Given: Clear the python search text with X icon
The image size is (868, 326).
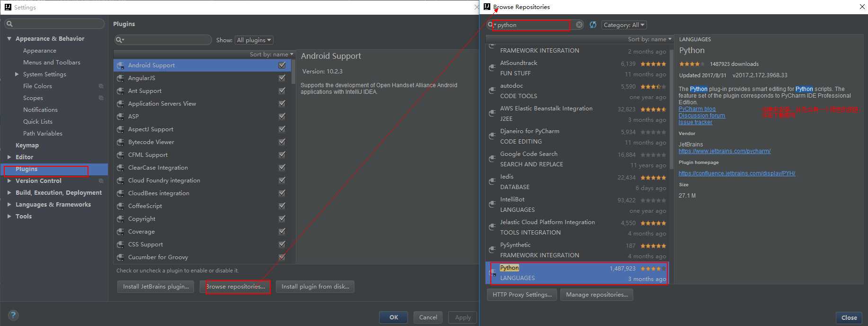Looking at the screenshot, I should tap(579, 25).
